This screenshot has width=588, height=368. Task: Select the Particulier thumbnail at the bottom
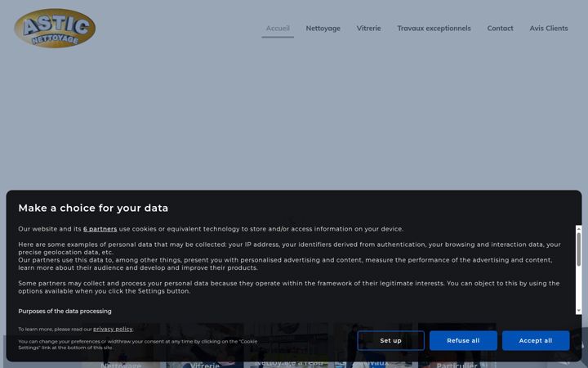[457, 345]
